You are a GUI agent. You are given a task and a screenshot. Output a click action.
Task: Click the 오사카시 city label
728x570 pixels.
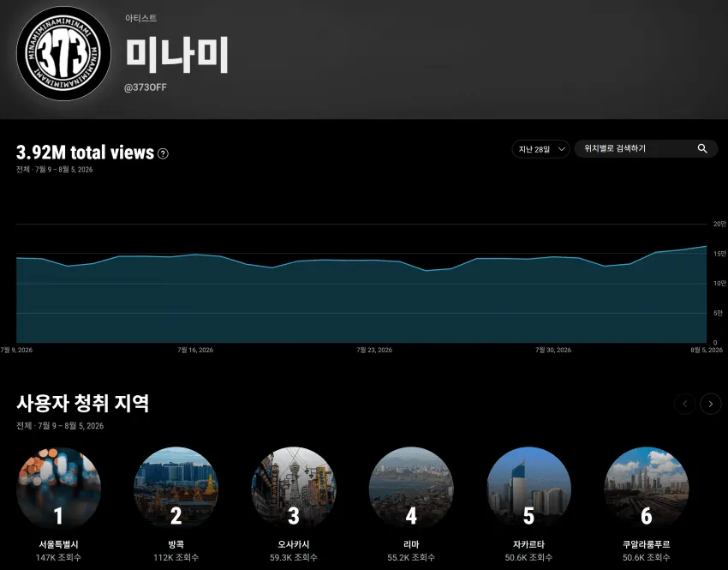click(x=294, y=544)
